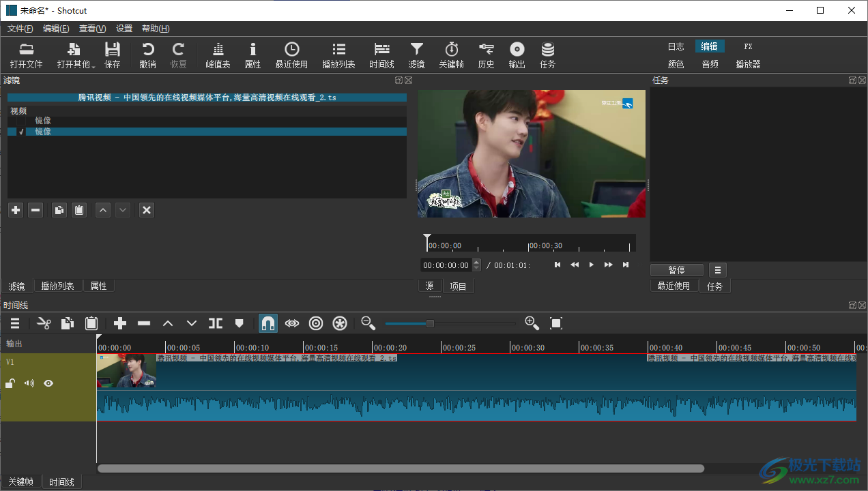Switch to the bottom 关键帧 tab
This screenshot has width=868, height=491.
tap(20, 481)
